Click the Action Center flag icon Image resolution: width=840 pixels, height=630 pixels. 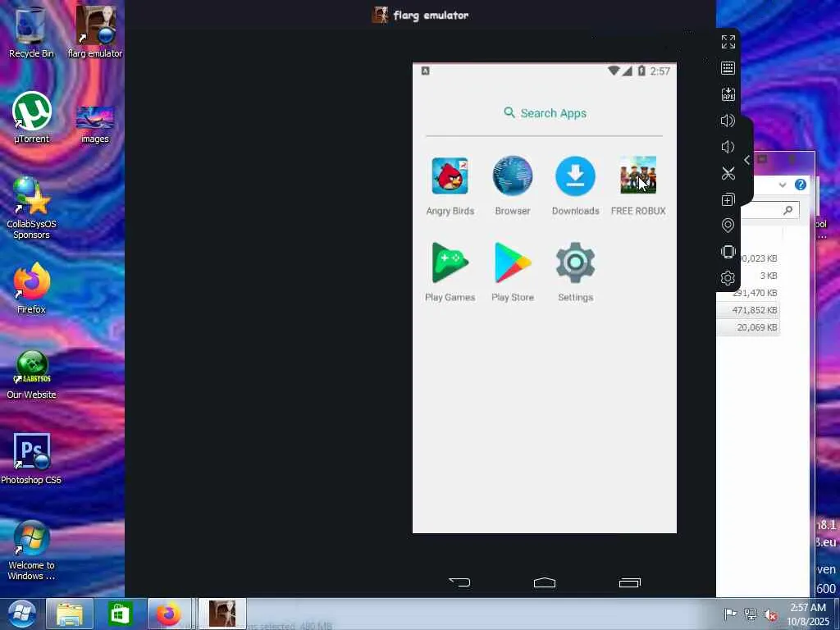[x=730, y=614]
